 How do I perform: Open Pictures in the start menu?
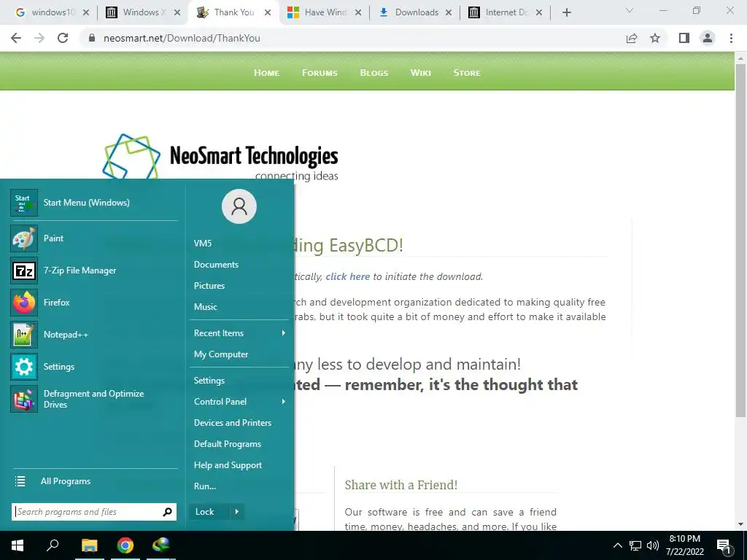pos(209,286)
